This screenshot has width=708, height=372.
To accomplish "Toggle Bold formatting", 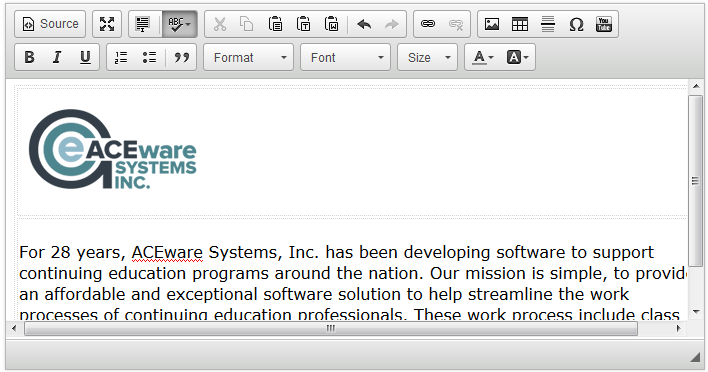I will pos(29,57).
